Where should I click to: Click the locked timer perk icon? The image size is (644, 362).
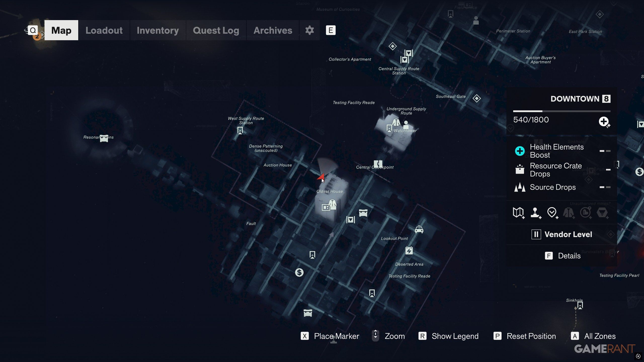[x=585, y=213]
